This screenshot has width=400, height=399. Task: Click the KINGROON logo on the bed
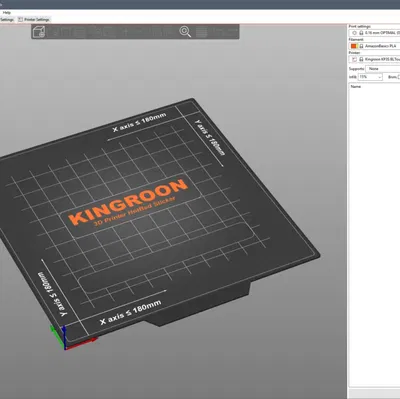(x=128, y=204)
